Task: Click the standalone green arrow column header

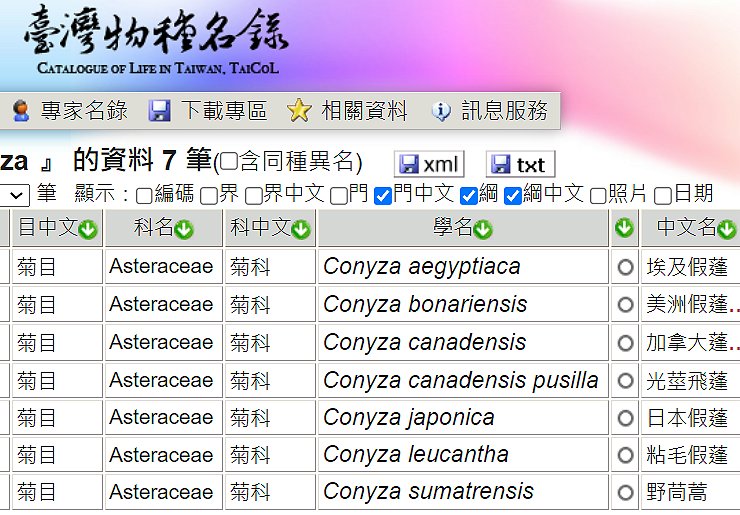Action: (x=625, y=229)
